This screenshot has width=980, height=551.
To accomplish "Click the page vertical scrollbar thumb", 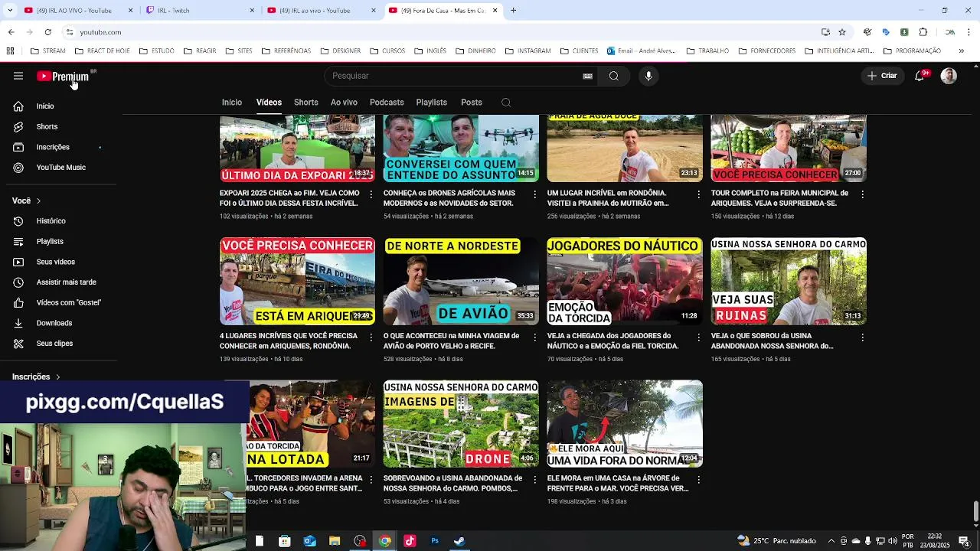I will coord(975,510).
